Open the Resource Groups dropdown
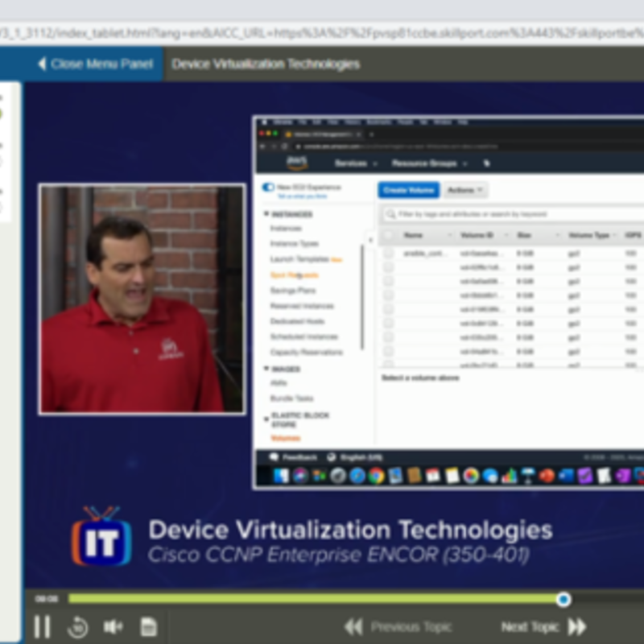This screenshot has width=644, height=644. click(429, 163)
